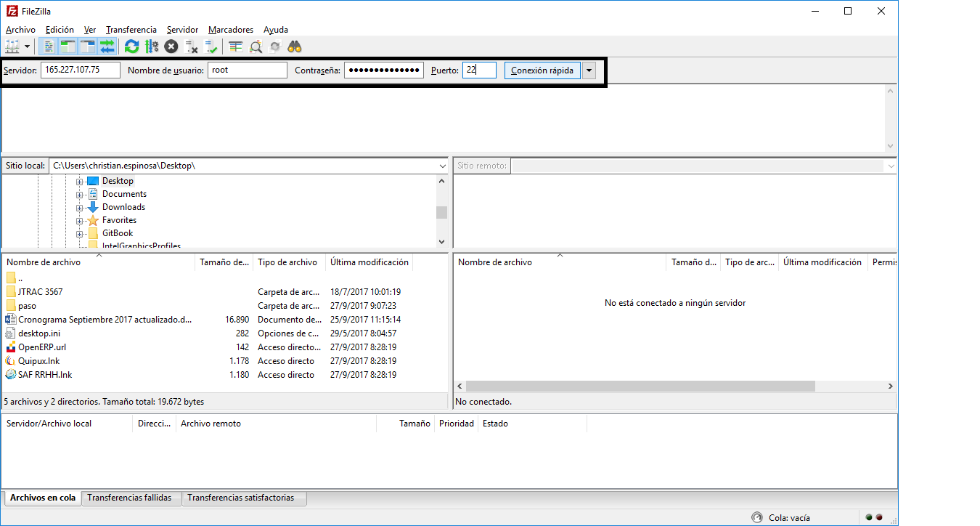Switch to the Archivos en cola tab

[43, 498]
